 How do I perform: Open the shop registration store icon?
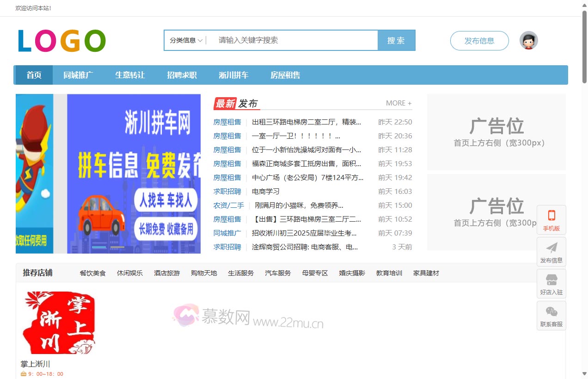pos(551,280)
